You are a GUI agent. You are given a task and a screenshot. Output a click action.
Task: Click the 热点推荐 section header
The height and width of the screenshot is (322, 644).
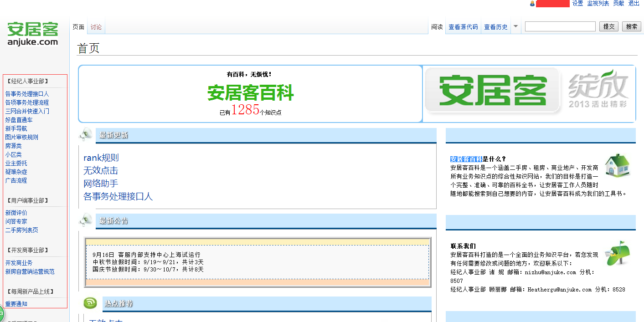pyautogui.click(x=267, y=304)
